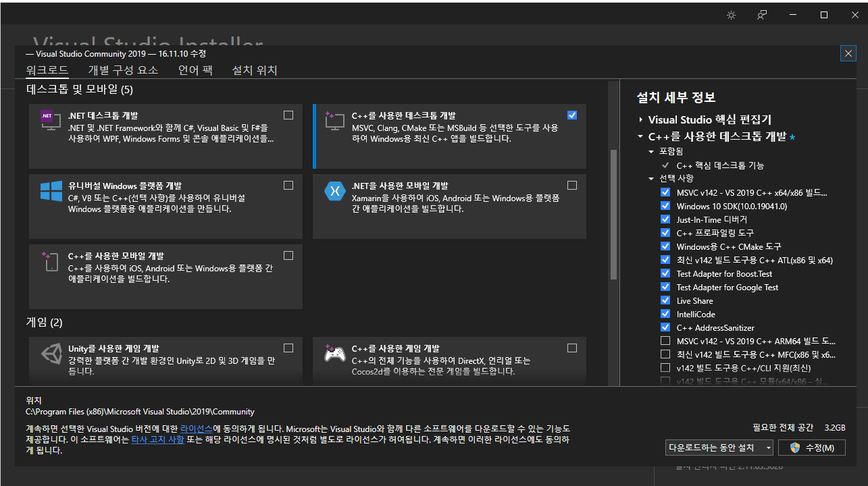This screenshot has width=868, height=486.
Task: Click the 데스크톱 및 모바일 (5) heading
Action: pyautogui.click(x=80, y=89)
